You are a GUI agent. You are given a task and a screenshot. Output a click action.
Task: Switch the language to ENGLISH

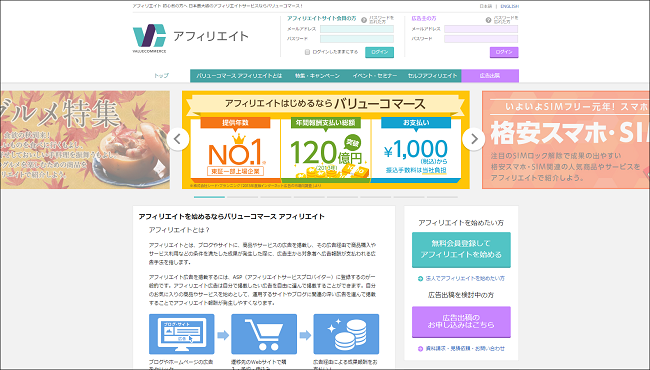509,6
